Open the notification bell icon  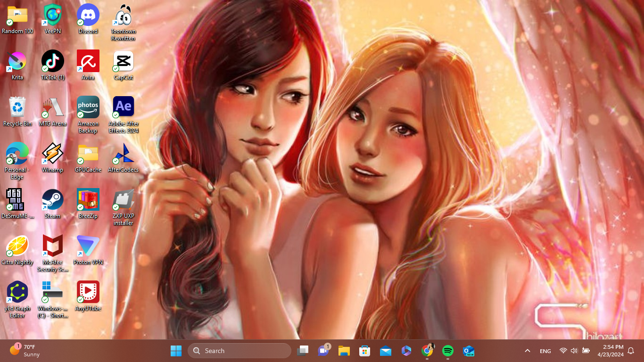[631, 351]
